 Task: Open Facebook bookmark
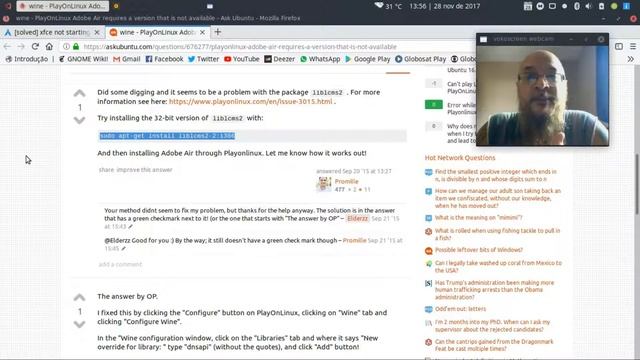(x=164, y=59)
